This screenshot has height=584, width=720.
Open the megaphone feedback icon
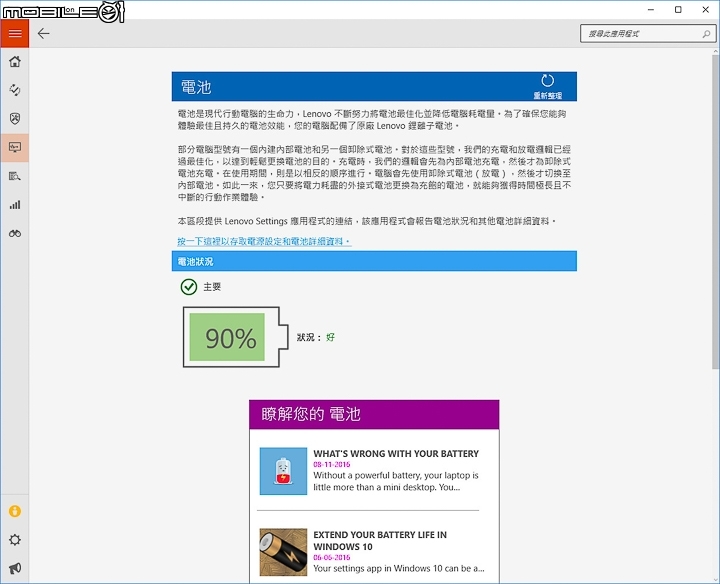click(15, 568)
